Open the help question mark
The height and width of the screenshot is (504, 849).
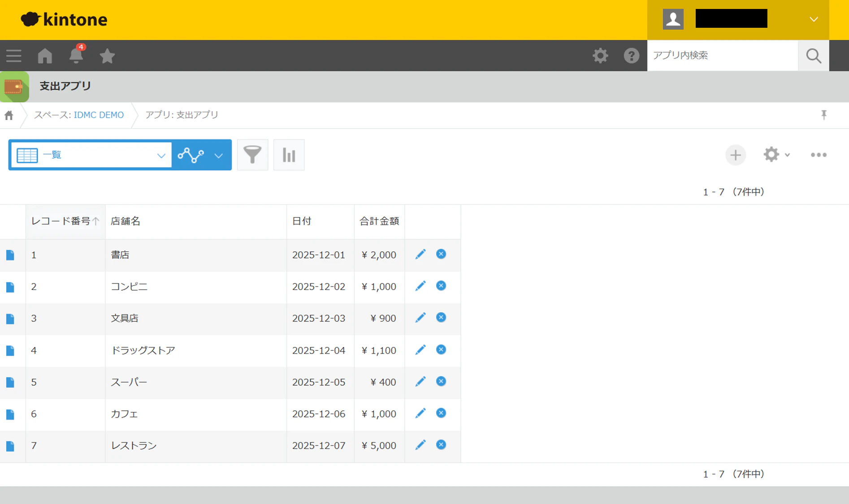point(631,56)
